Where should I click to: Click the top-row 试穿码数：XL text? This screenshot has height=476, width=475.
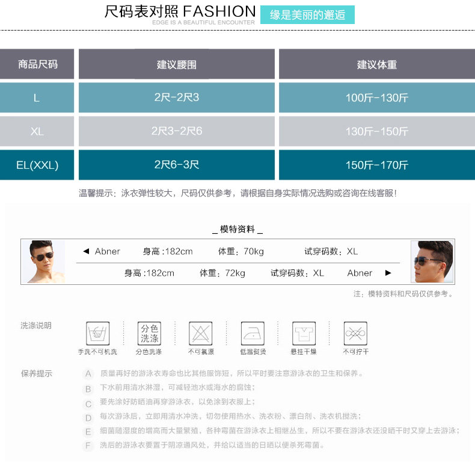point(331,251)
